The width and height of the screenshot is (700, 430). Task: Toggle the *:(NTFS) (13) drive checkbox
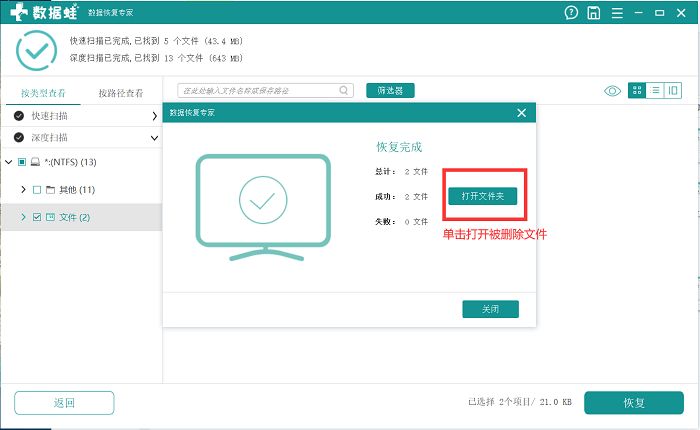click(22, 162)
